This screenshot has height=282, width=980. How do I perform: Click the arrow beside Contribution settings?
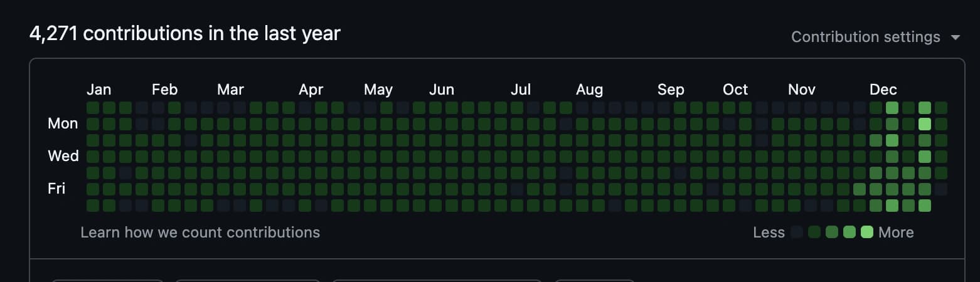[956, 38]
